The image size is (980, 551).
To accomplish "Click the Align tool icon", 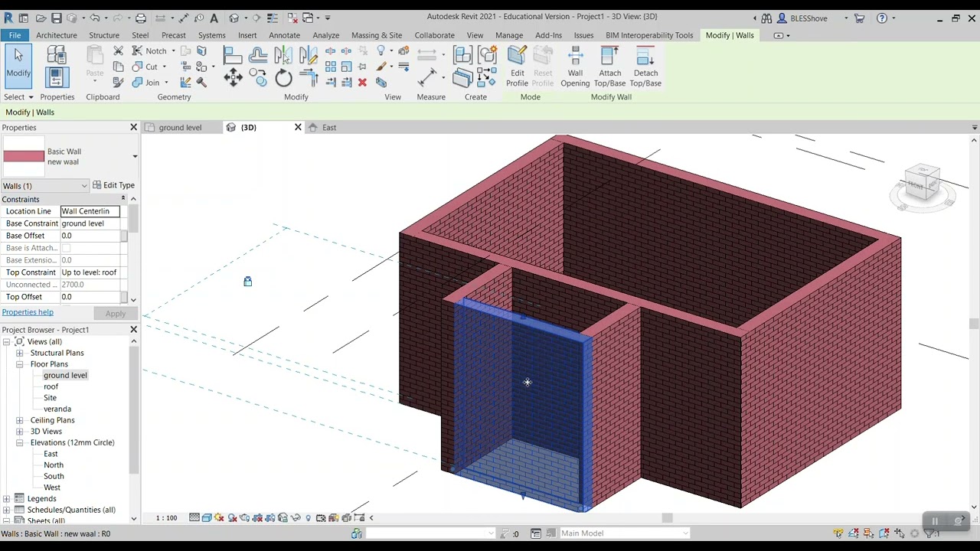I will 233,54.
